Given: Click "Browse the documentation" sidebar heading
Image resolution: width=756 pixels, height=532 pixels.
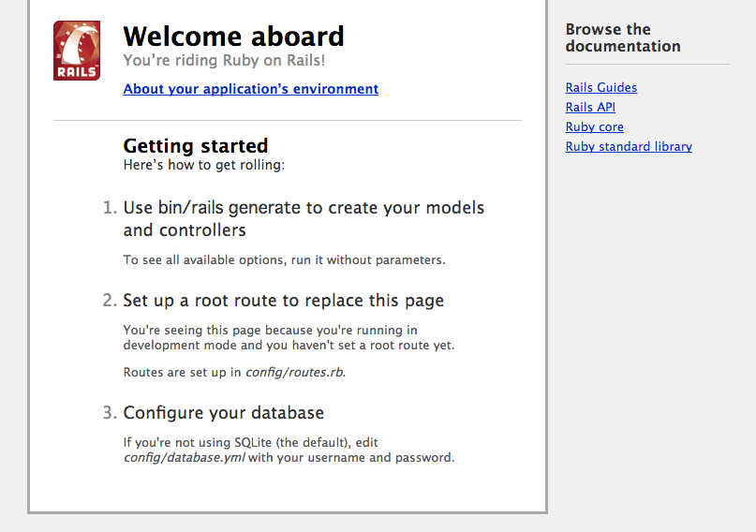Looking at the screenshot, I should (623, 37).
